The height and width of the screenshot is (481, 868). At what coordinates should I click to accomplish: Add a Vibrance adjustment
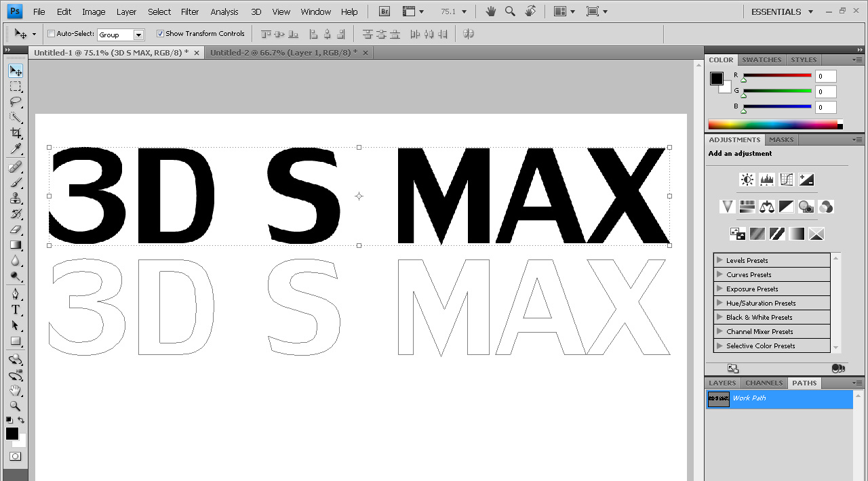tap(728, 207)
